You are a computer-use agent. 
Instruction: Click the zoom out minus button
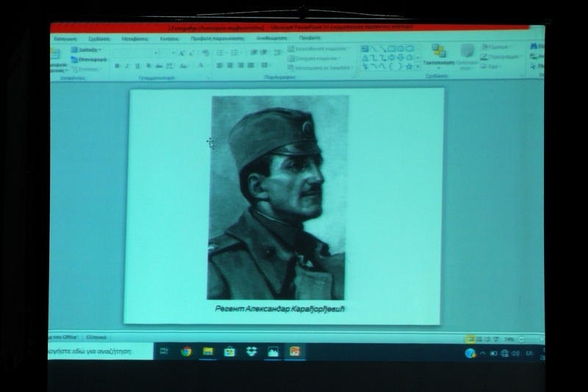click(521, 339)
